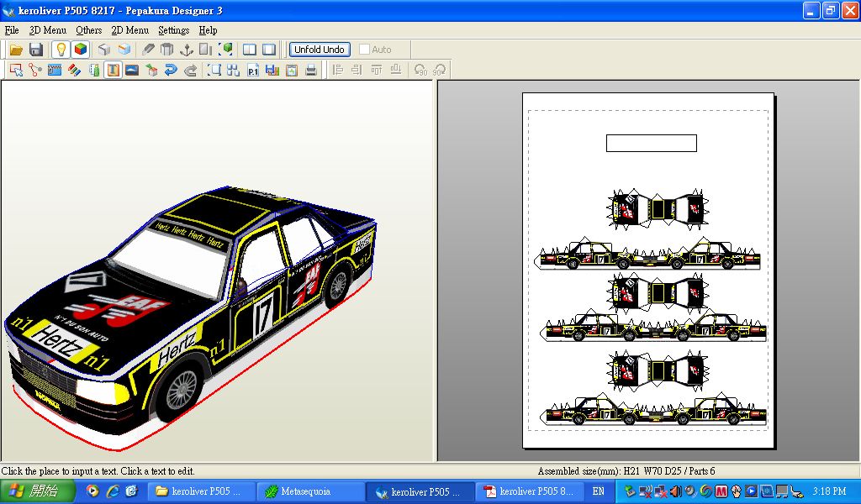Select the Input Text tool icon
The image size is (861, 504).
(113, 71)
